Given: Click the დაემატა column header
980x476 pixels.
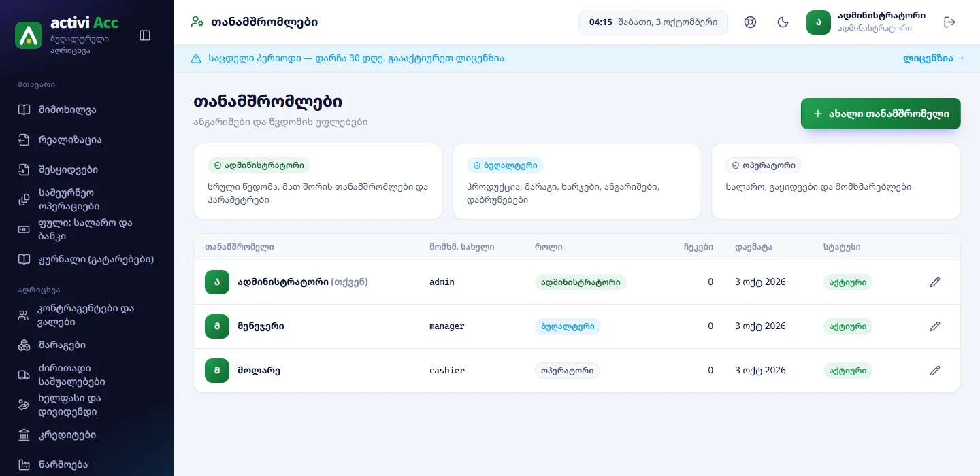Looking at the screenshot, I should coord(753,247).
